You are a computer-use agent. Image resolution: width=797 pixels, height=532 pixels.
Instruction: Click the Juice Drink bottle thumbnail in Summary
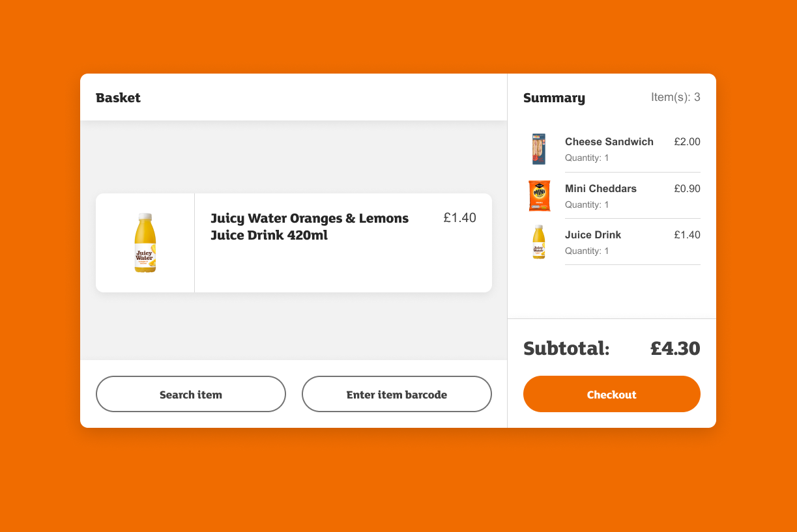tap(539, 242)
